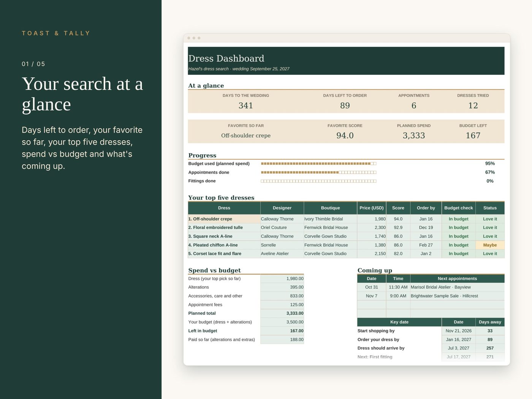The width and height of the screenshot is (532, 399).
Task: Click the Planned total value 3,333.00
Action: pos(282,313)
